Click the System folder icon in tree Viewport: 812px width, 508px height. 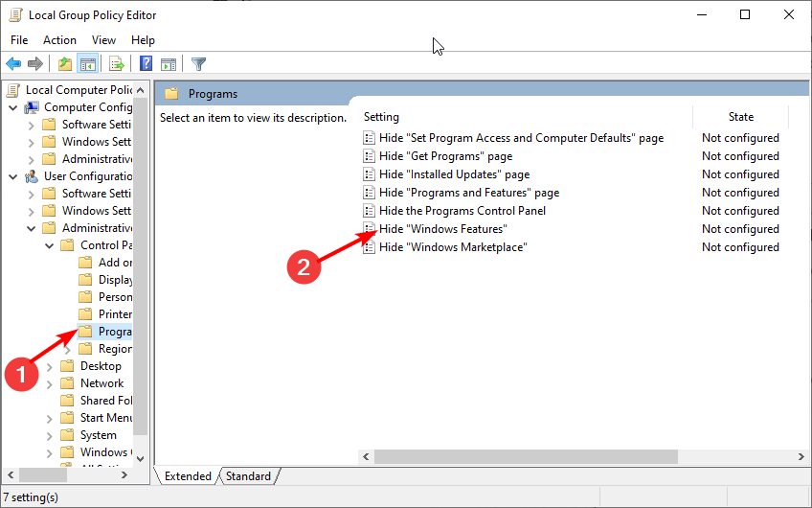coord(67,435)
